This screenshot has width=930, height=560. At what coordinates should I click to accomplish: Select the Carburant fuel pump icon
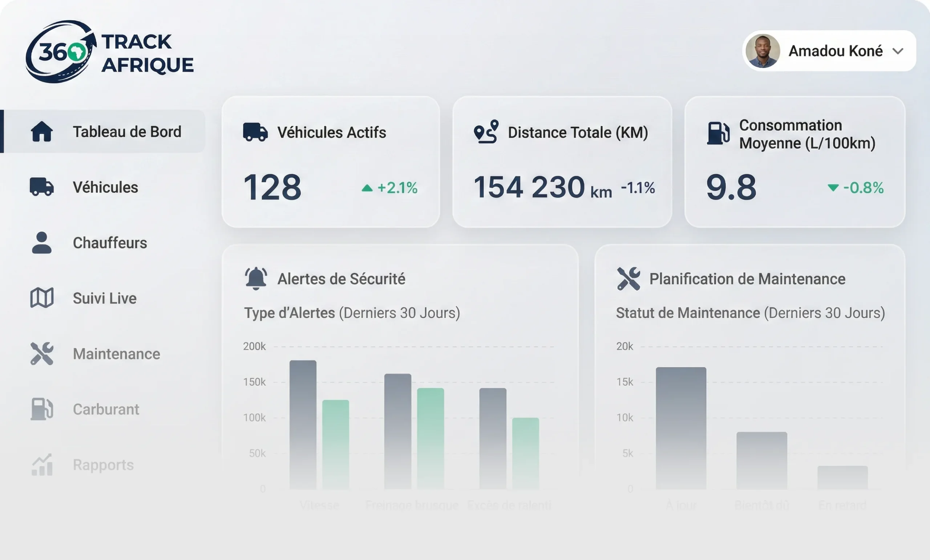coord(41,409)
